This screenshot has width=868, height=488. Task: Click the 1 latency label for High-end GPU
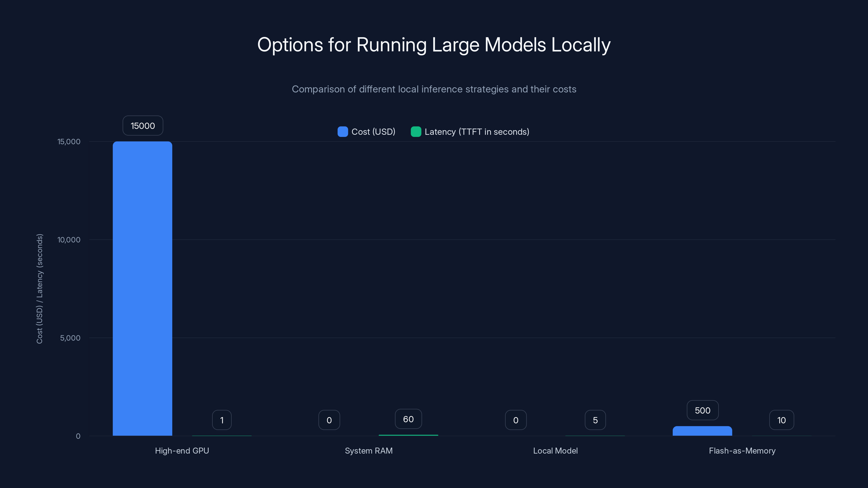pyautogui.click(x=222, y=420)
